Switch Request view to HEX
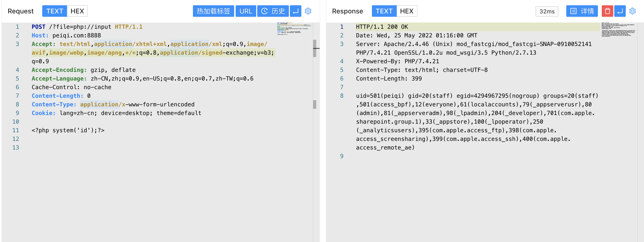 tap(77, 11)
